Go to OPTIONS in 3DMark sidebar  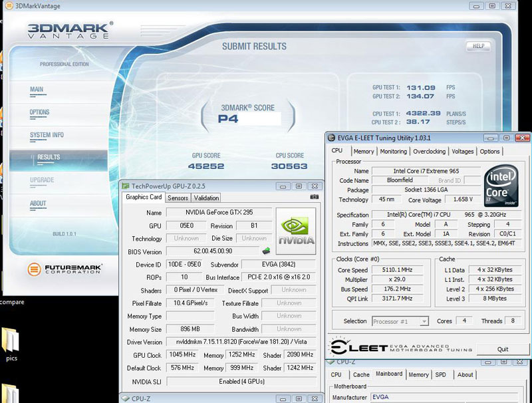tap(39, 112)
